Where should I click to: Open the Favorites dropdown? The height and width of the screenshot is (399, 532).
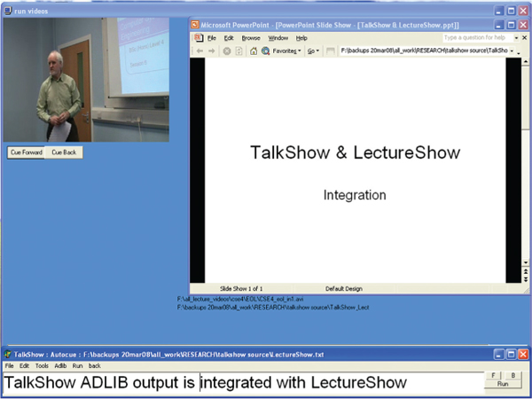[x=287, y=51]
